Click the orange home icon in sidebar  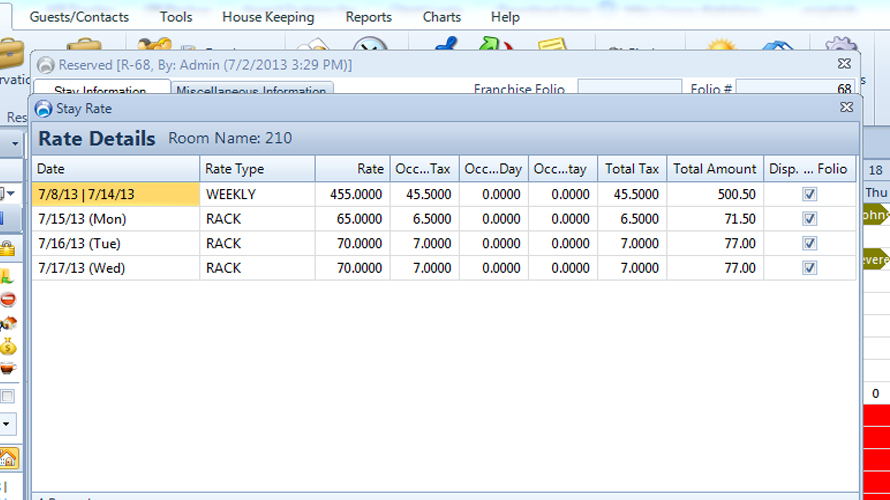[9, 458]
